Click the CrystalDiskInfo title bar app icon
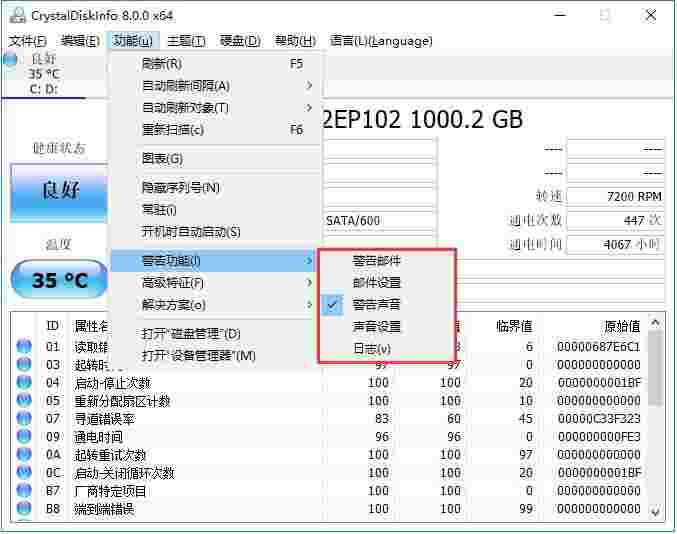The width and height of the screenshot is (677, 534). click(x=18, y=16)
